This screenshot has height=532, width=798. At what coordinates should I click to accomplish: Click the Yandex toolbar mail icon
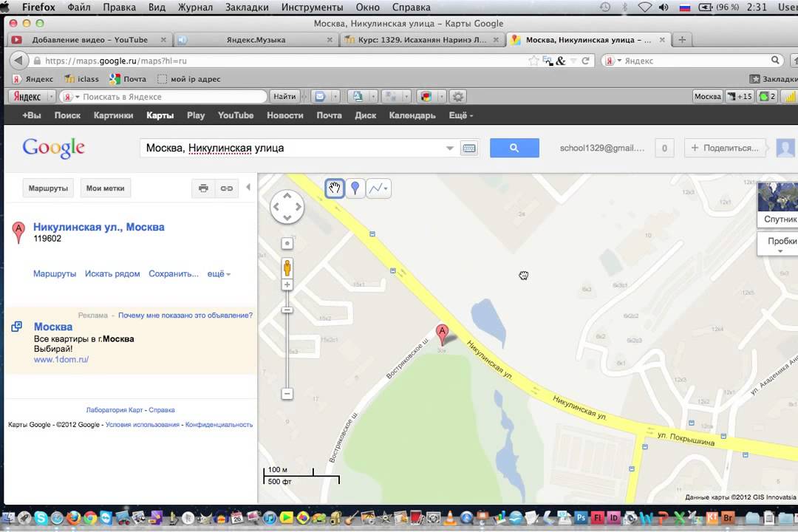coord(320,96)
